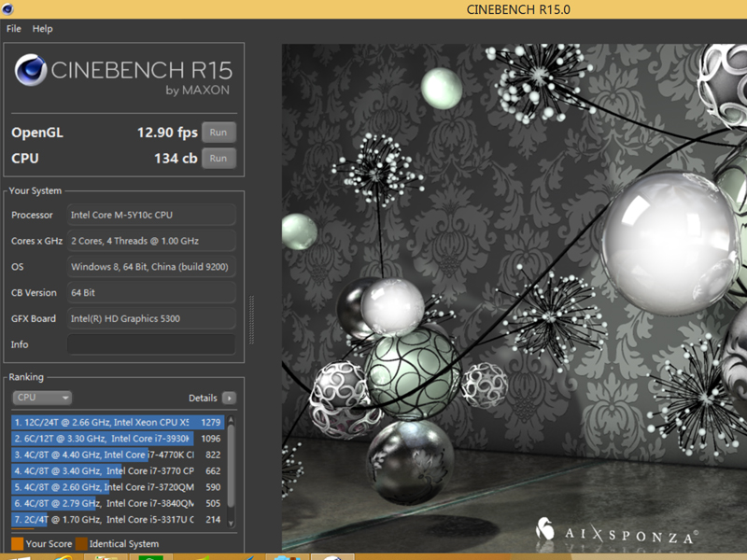
Task: Select ranking row 3 Core i7-4770K
Action: tap(118, 455)
